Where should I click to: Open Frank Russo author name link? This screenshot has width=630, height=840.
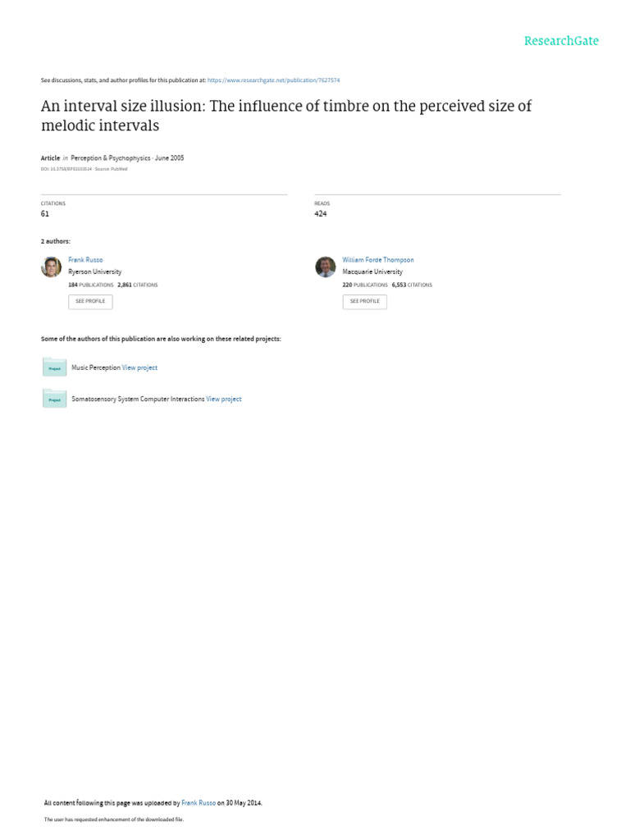click(85, 260)
